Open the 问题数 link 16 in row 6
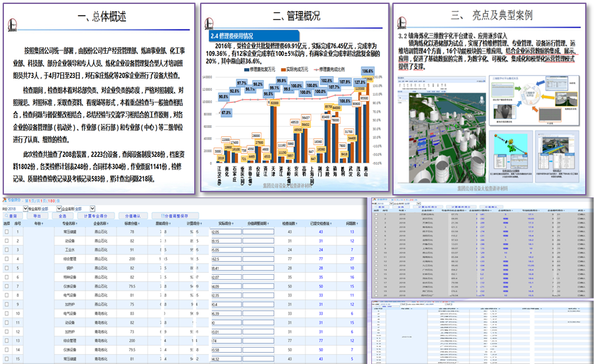The width and height of the screenshot is (595, 364). 352,277
